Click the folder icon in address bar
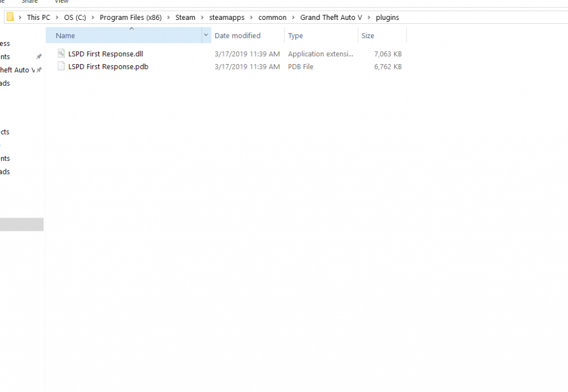Screen dimensions: 568x392 click(x=10, y=17)
